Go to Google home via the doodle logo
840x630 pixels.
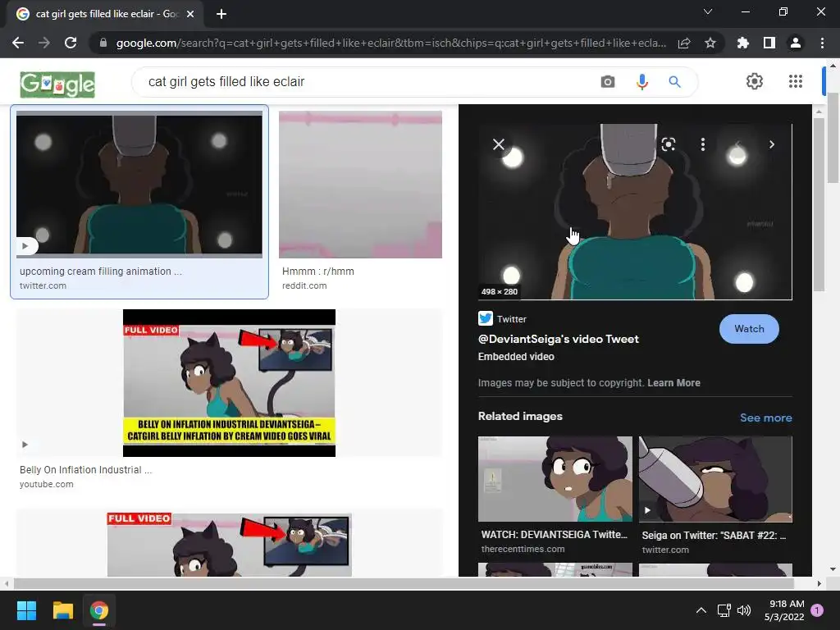[x=57, y=84]
